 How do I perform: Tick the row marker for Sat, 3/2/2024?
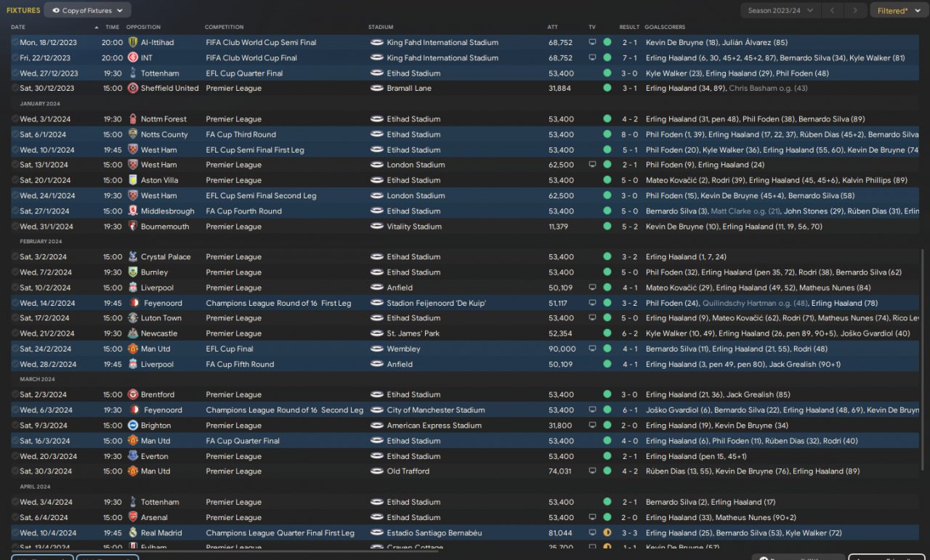pyautogui.click(x=15, y=257)
